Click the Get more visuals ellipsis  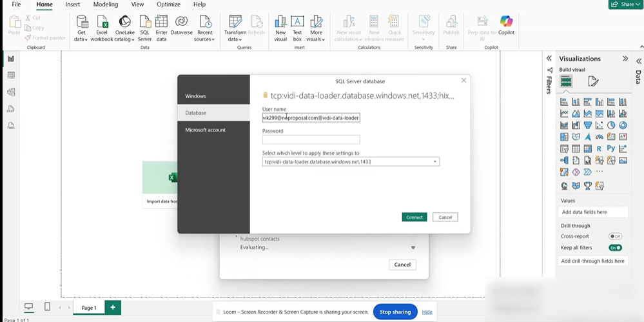[x=600, y=172]
